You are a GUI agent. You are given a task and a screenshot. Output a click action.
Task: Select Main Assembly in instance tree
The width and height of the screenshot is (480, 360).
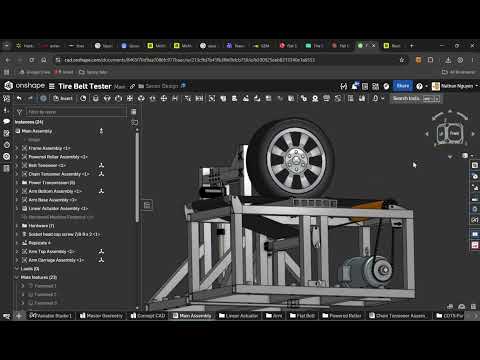pyautogui.click(x=37, y=131)
